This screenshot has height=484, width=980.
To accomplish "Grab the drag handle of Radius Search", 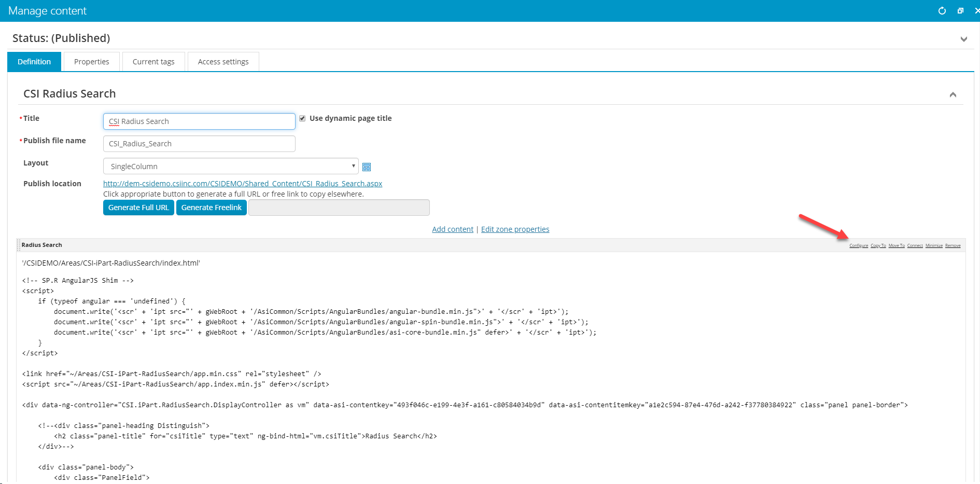I will coord(19,245).
